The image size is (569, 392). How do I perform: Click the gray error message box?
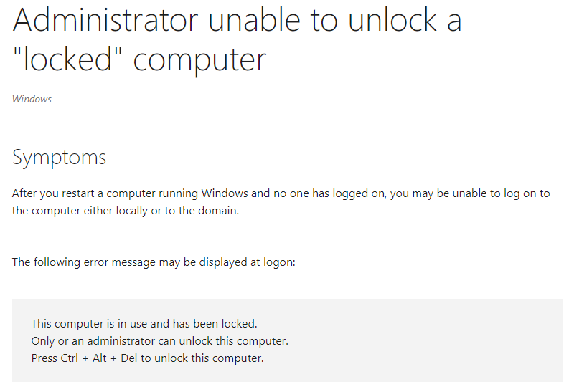(x=288, y=340)
